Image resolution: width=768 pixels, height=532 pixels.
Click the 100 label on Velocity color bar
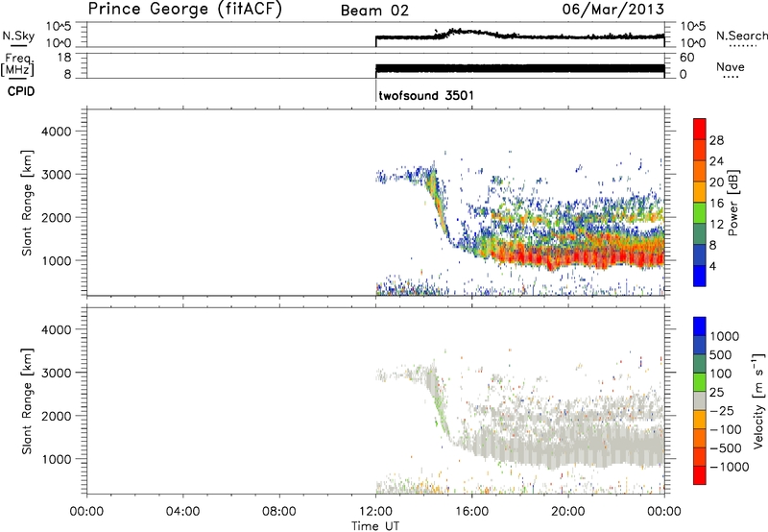(721, 374)
